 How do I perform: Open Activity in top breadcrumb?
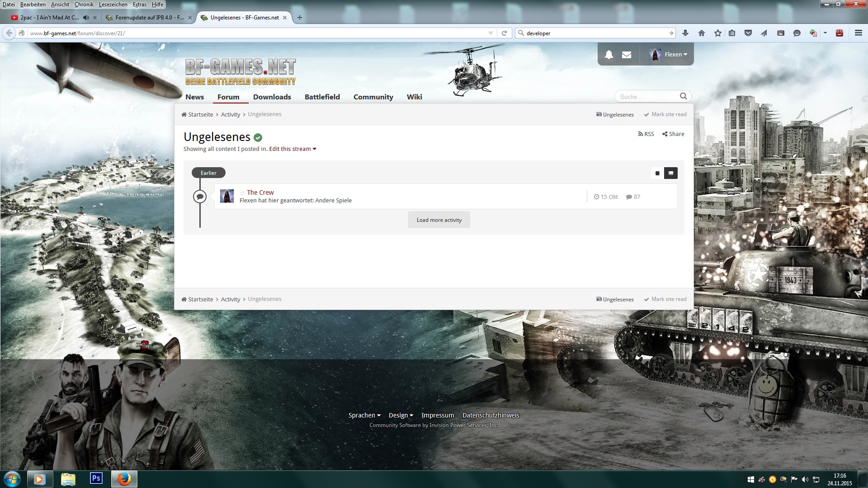(231, 114)
